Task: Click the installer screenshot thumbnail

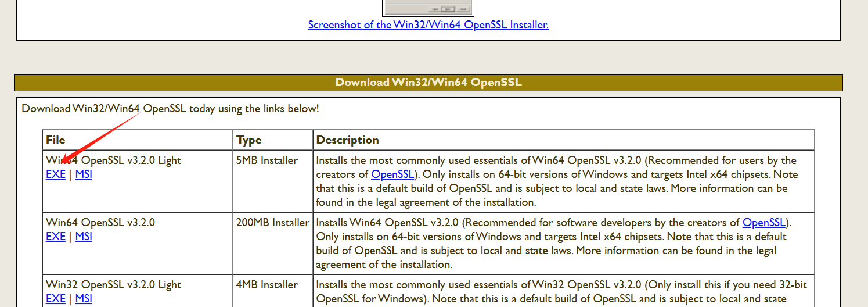Action: click(428, 8)
